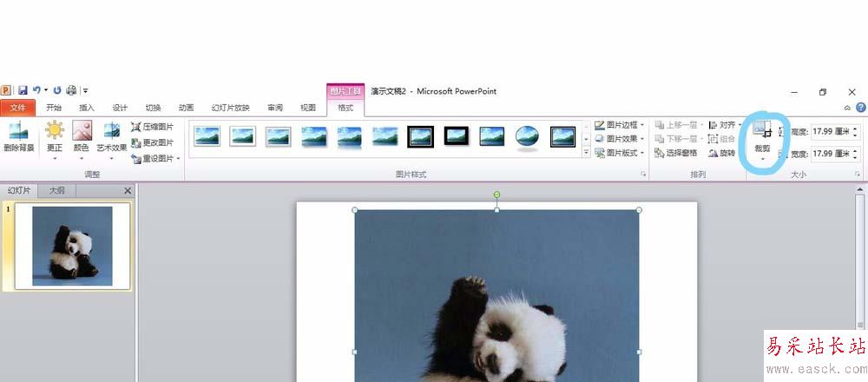Viewport: 868px width, 382px height.
Task: Increase picture height with the up stepper
Action: (x=855, y=129)
